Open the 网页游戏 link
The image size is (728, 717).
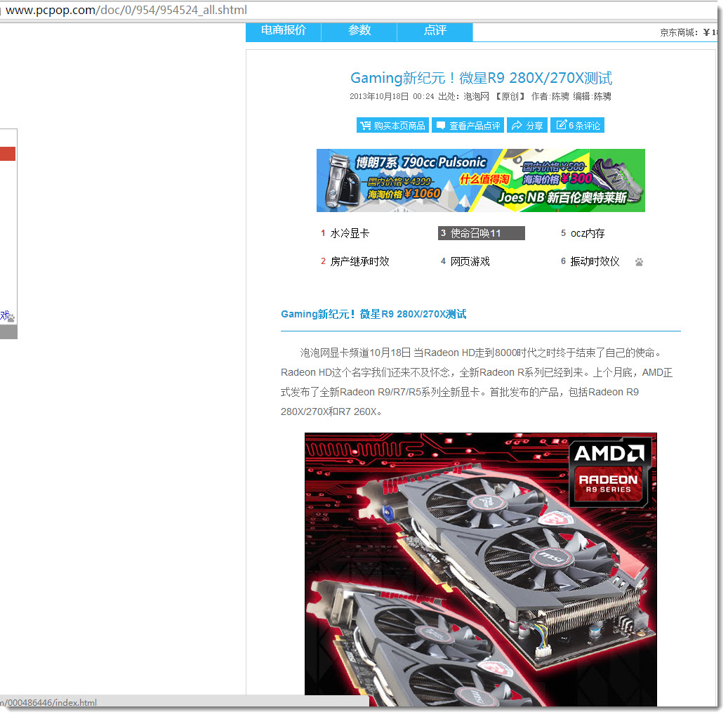[x=470, y=262]
